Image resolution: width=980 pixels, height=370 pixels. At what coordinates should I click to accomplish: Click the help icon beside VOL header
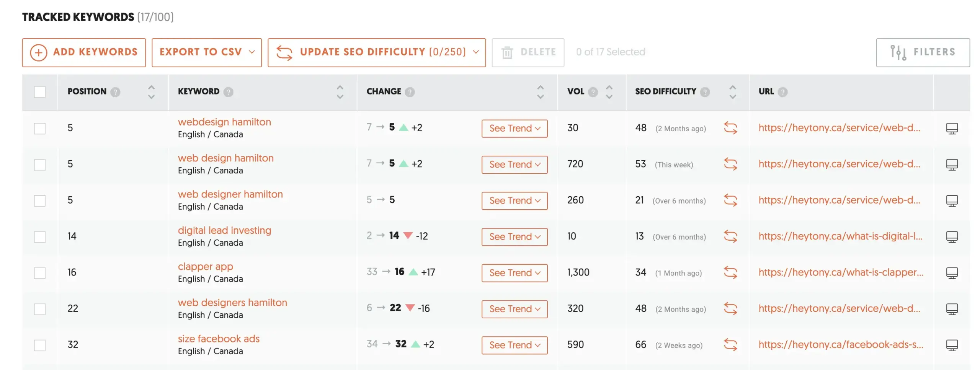[x=593, y=92]
